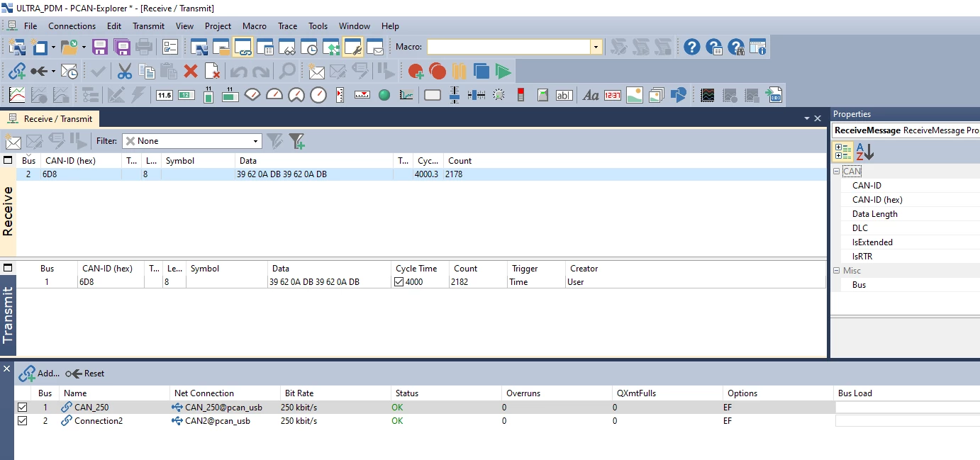Screen dimensions: 980x460
Task: Uncheck the CAN_250 connection checkbox
Action: (x=23, y=408)
